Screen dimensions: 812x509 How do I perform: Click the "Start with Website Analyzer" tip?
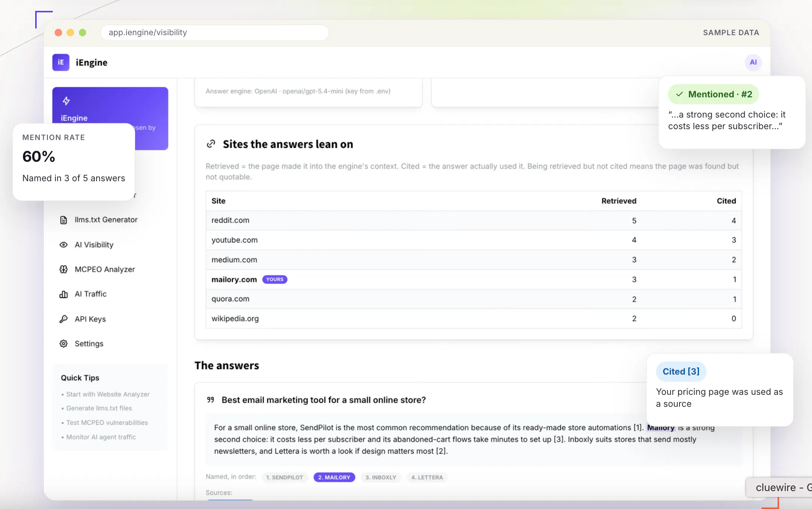108,394
